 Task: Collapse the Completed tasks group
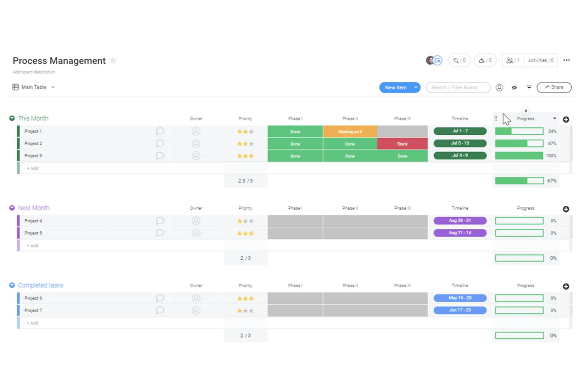[12, 285]
